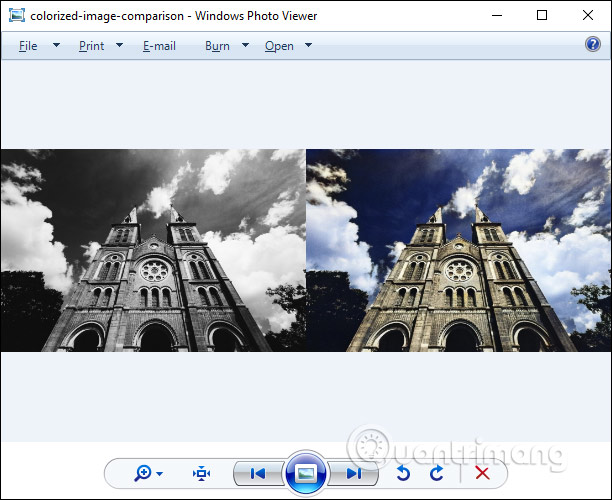Expand the File dropdown arrow
The width and height of the screenshot is (612, 500).
point(56,45)
